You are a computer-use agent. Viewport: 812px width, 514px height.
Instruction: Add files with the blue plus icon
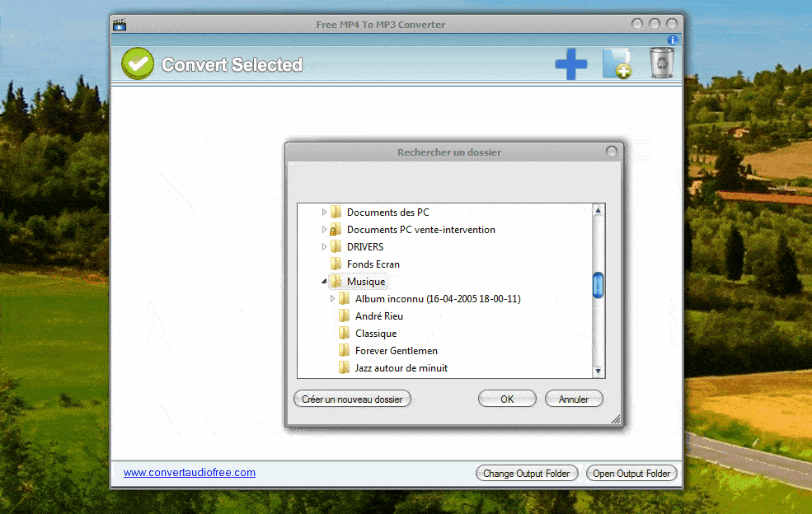click(570, 64)
